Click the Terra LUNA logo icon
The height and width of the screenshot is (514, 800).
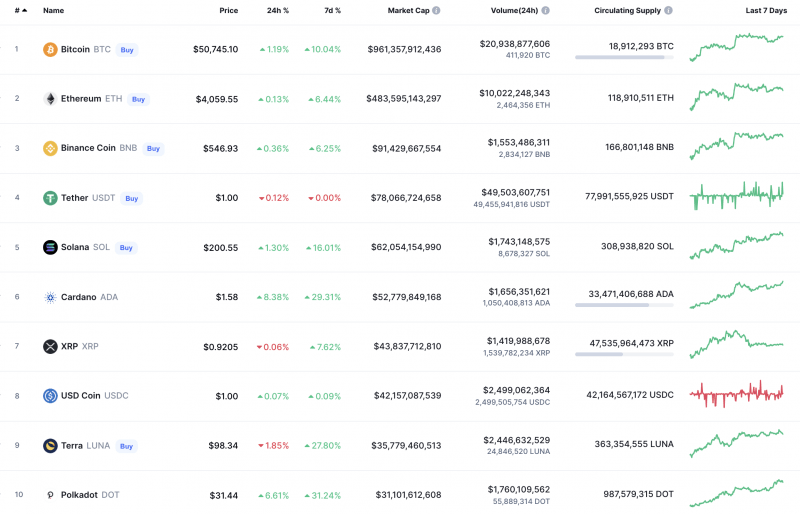pos(50,446)
